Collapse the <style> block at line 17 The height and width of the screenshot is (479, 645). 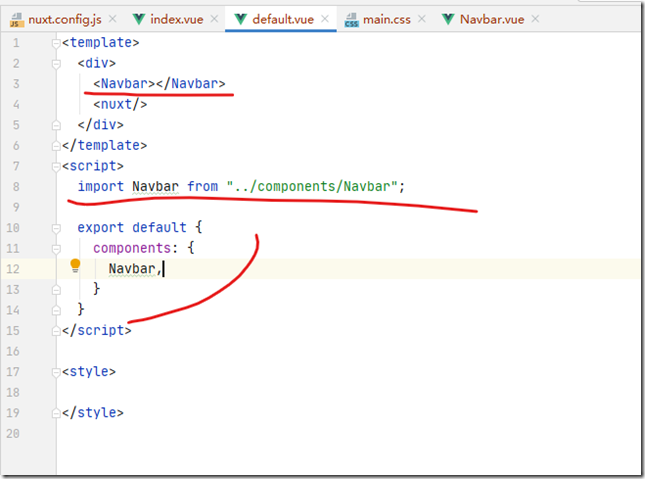coord(56,372)
